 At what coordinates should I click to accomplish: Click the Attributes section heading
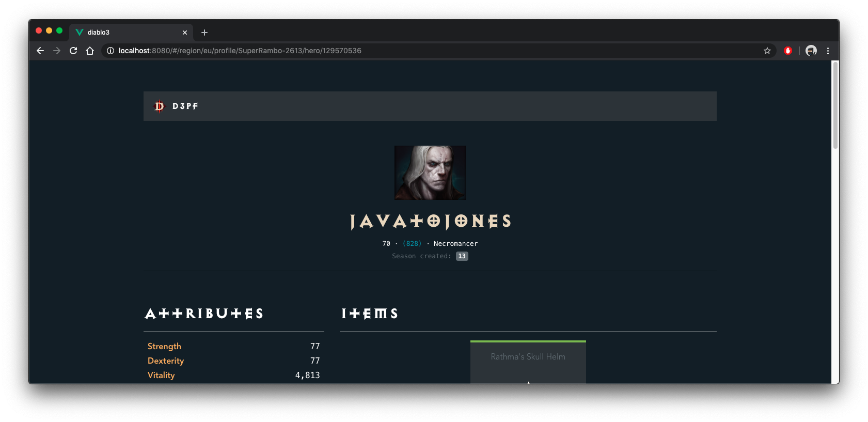pyautogui.click(x=204, y=314)
